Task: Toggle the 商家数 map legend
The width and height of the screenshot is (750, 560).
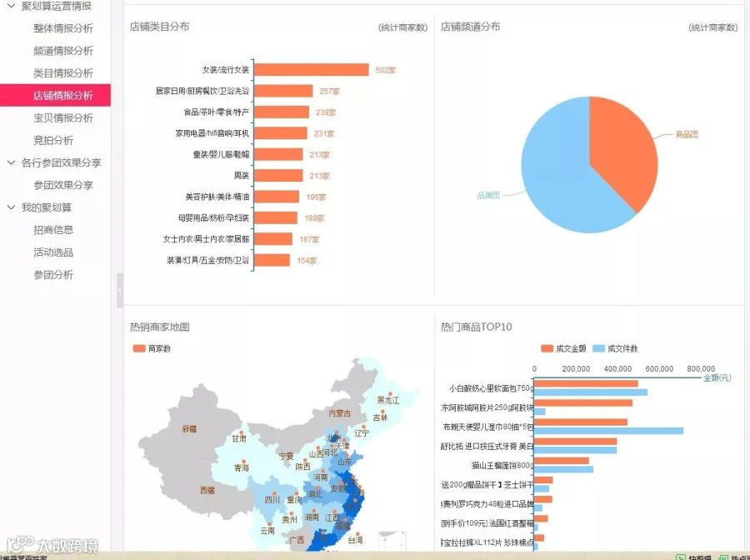Action: coord(152,348)
